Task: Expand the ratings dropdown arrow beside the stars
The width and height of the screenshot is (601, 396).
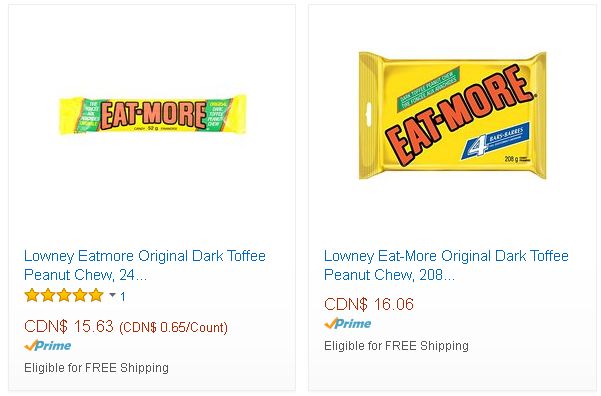Action: pyautogui.click(x=112, y=295)
